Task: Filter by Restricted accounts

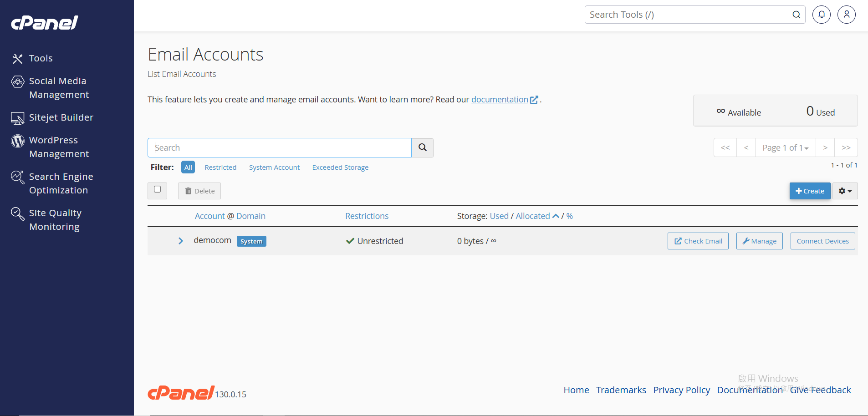Action: (220, 167)
